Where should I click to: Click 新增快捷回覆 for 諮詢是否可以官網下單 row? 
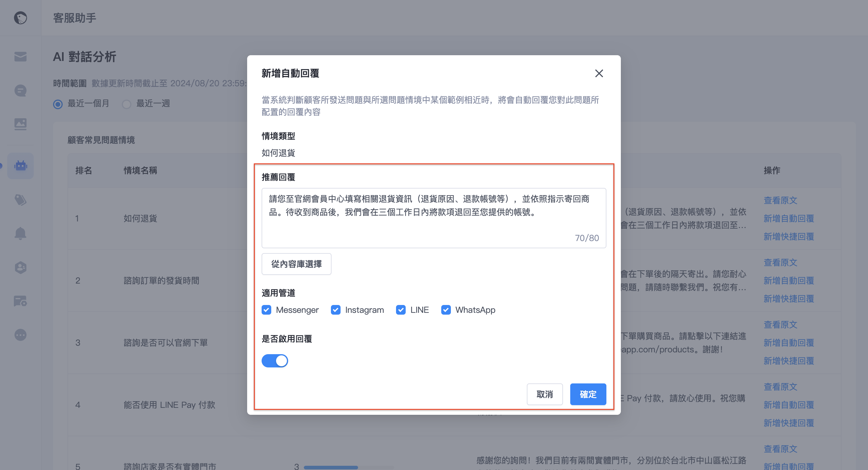(x=788, y=361)
